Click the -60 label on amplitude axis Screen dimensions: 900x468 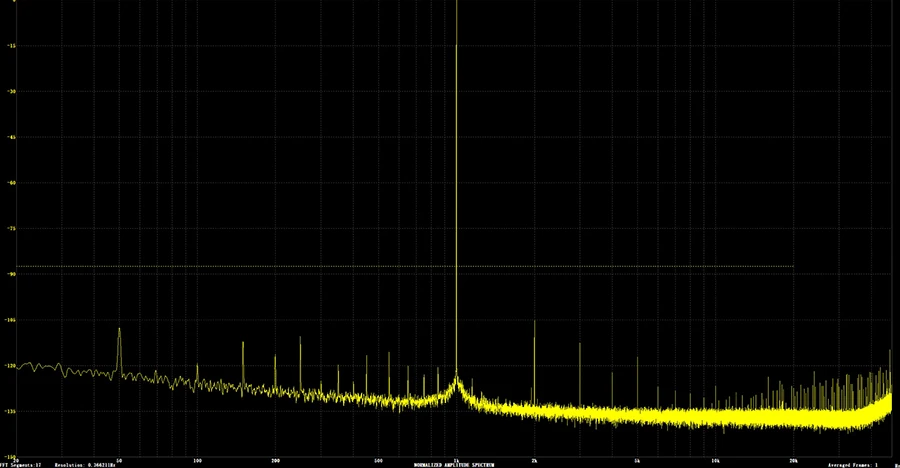point(11,183)
